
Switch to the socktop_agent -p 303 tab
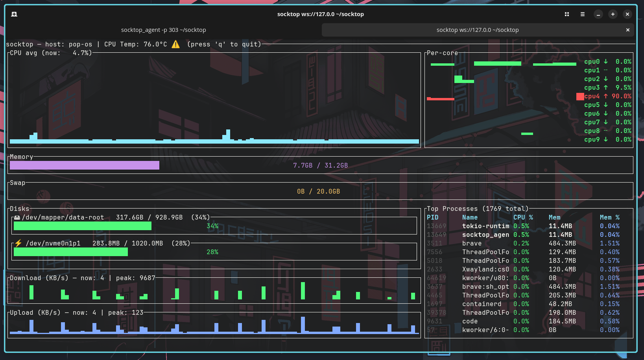[x=163, y=30]
